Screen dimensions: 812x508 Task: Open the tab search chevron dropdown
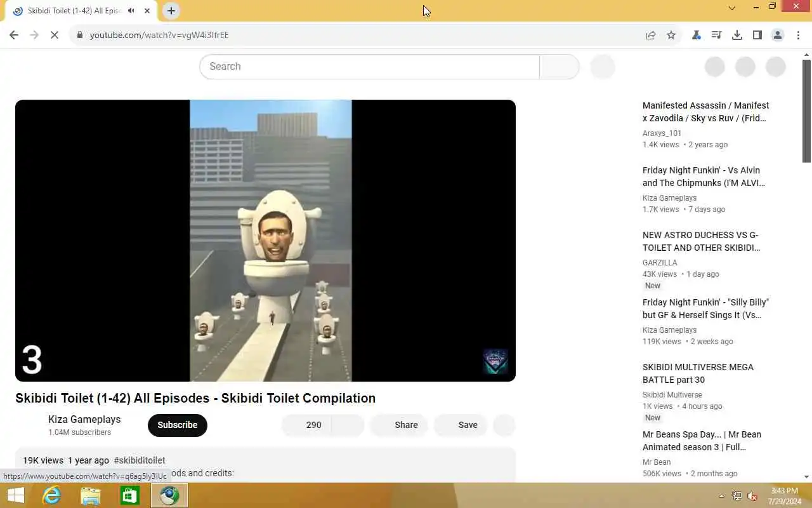[x=731, y=8]
